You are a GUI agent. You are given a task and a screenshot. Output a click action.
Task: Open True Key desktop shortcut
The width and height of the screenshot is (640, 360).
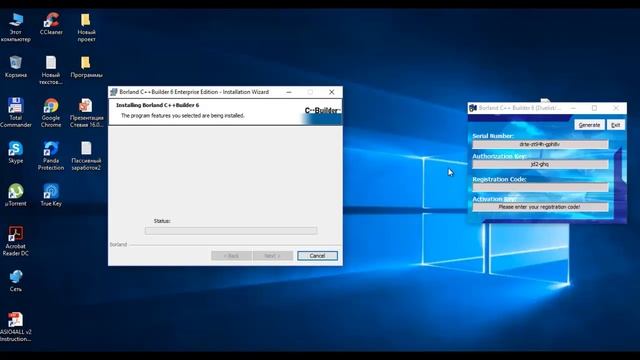pos(51,195)
